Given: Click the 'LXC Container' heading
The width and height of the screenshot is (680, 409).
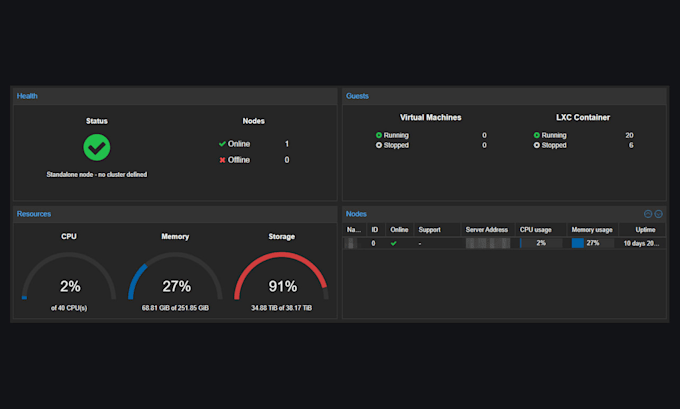Looking at the screenshot, I should [x=583, y=118].
